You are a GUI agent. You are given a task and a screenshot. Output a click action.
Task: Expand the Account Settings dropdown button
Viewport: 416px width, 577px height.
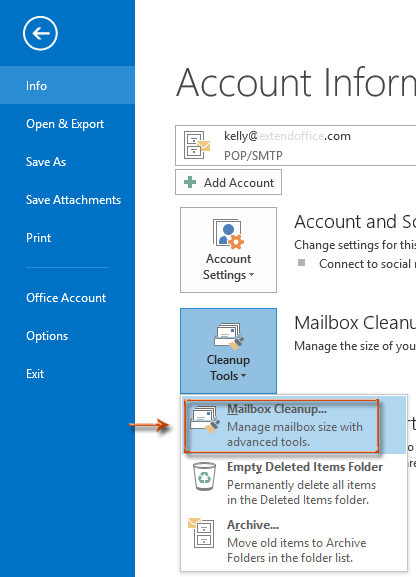pos(228,250)
